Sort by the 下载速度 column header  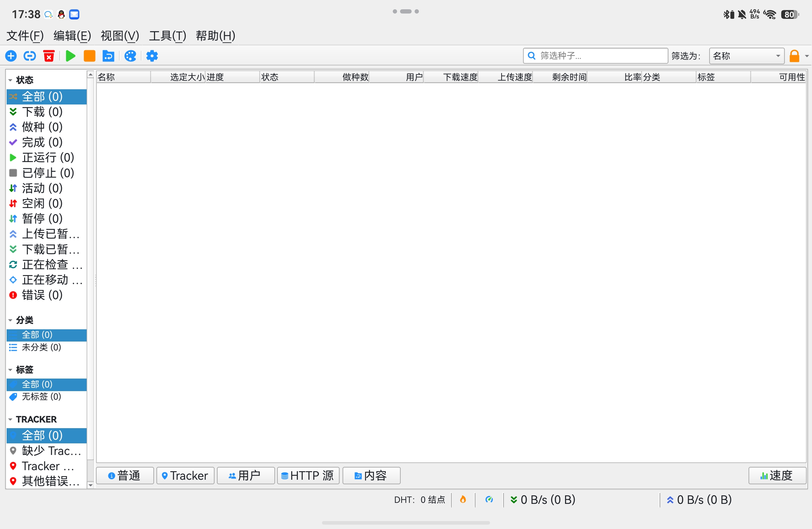[451, 77]
